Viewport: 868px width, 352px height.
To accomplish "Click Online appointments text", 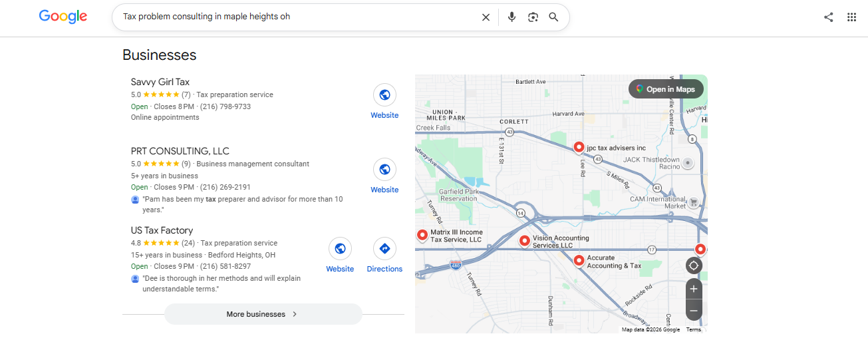I will [165, 117].
